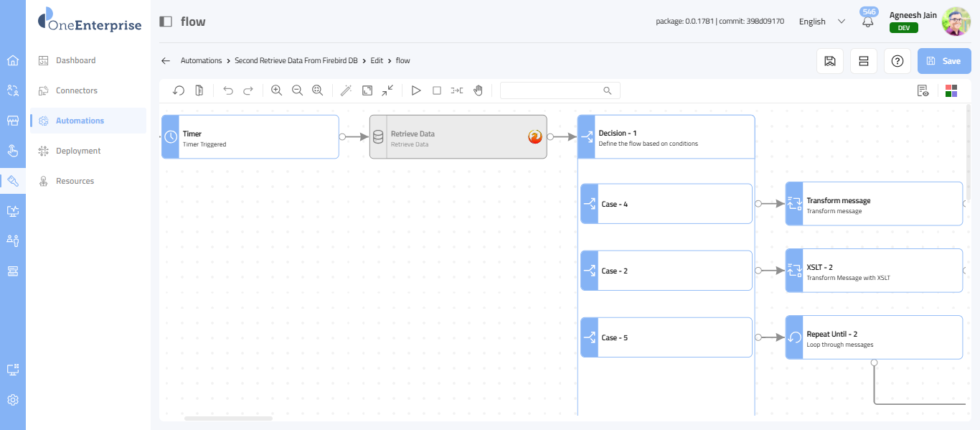The width and height of the screenshot is (980, 430).
Task: Stop the flow with the square icon
Action: (x=436, y=90)
